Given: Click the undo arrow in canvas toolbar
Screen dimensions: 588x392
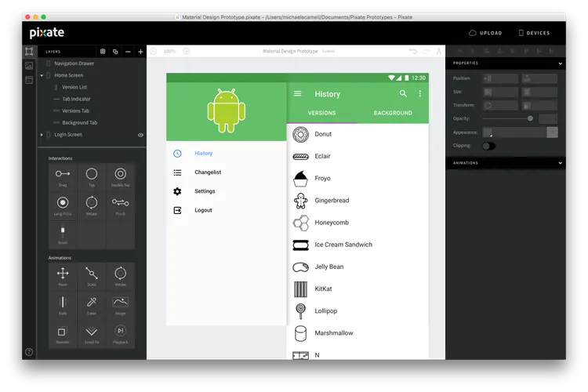Looking at the screenshot, I should coord(413,51).
